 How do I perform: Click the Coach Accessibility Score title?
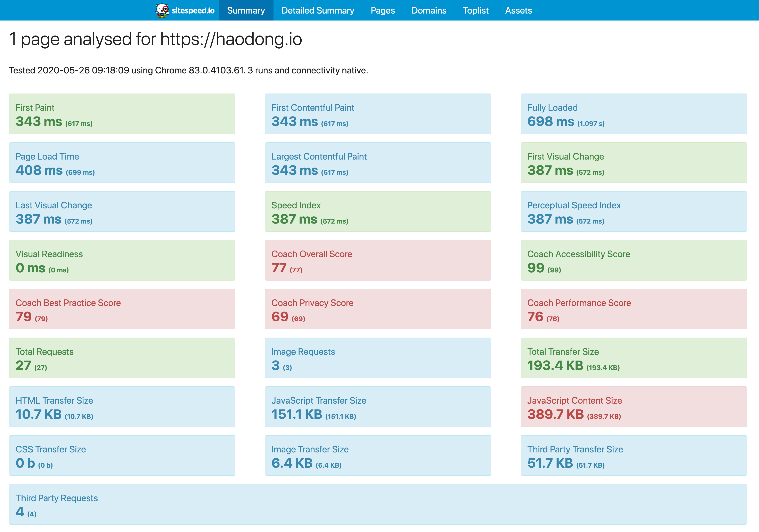[x=578, y=254]
